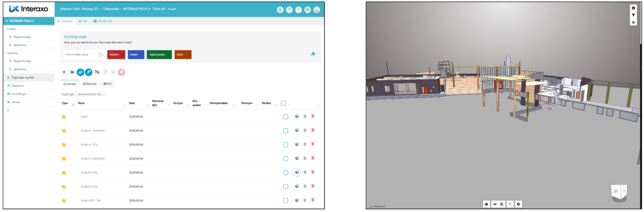The height and width of the screenshot is (212, 644).
Task: Click the home view icon in 3D viewer
Action: [x=486, y=204]
